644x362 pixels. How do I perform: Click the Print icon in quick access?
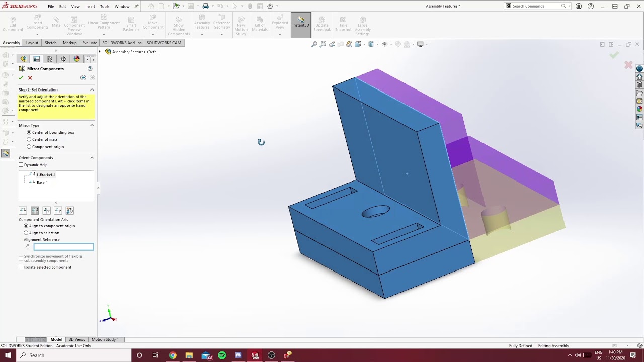[205, 6]
